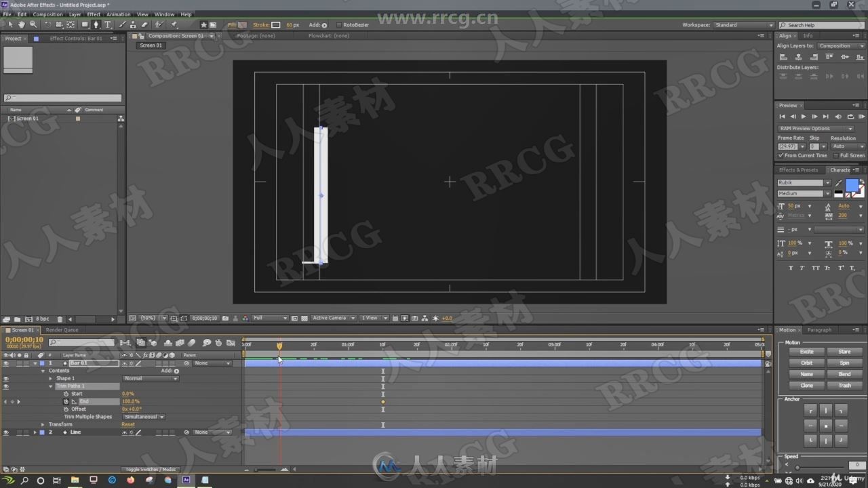Click the loop options icon in Preview panel
Screen dimensions: 868x488
850,117
